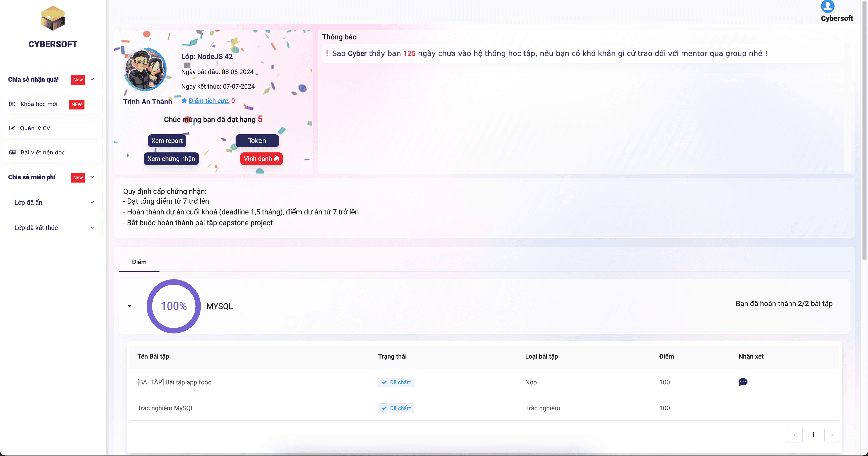Expand the Chia sẻ miễn phí menu
The height and width of the screenshot is (456, 868).
(92, 177)
